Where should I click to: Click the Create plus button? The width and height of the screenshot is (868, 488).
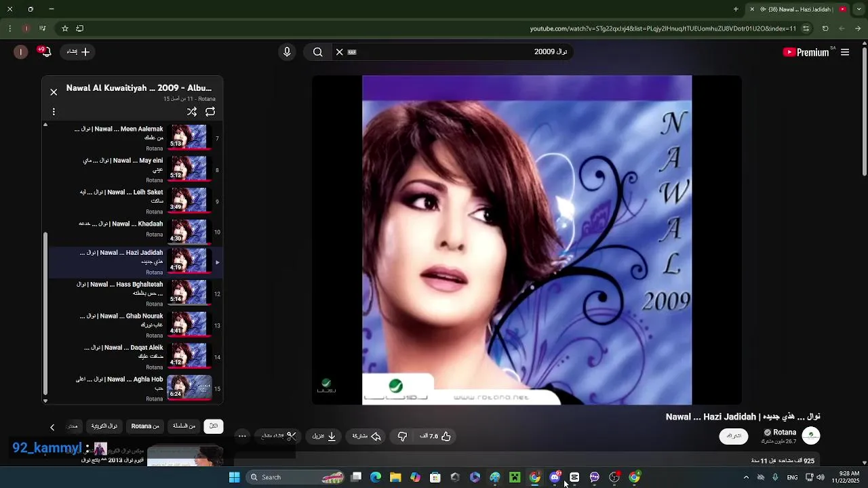coord(78,52)
